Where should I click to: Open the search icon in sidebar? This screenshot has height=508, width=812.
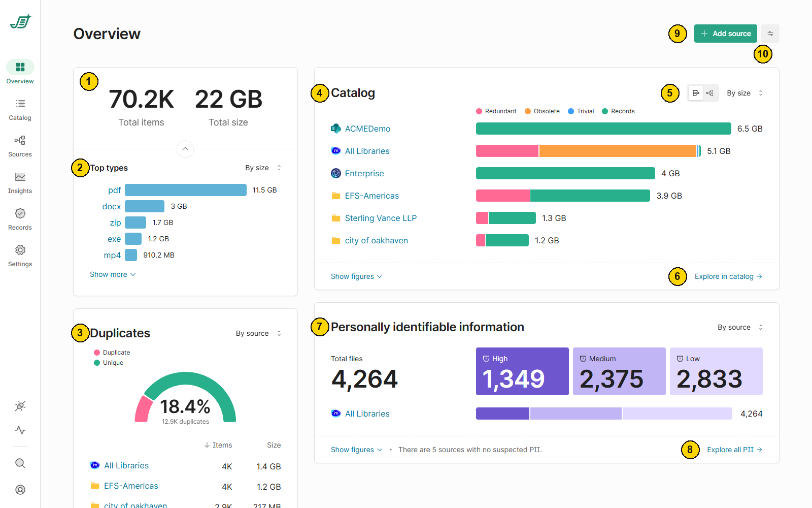(x=20, y=463)
